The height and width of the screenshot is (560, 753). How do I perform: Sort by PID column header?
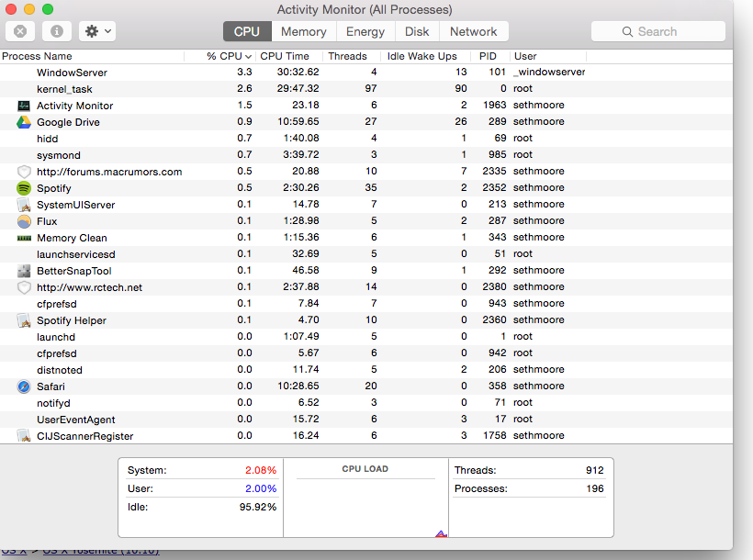tap(490, 56)
